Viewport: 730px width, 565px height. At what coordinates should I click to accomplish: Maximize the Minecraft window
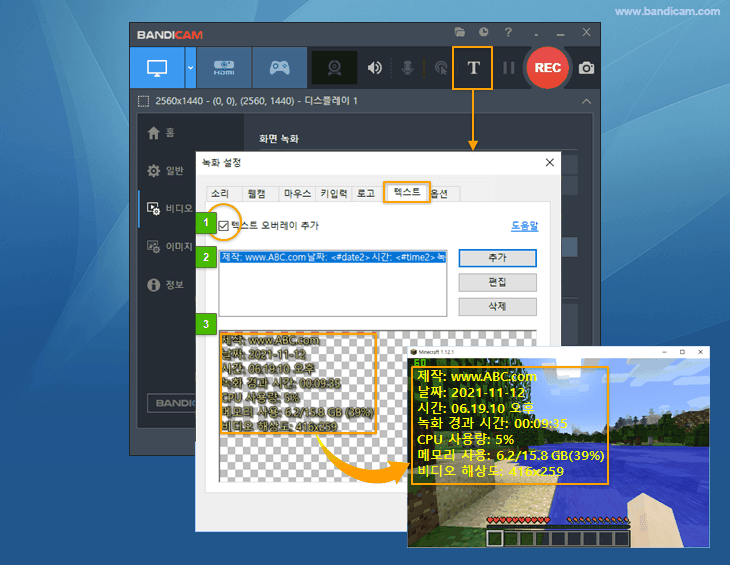pos(682,352)
